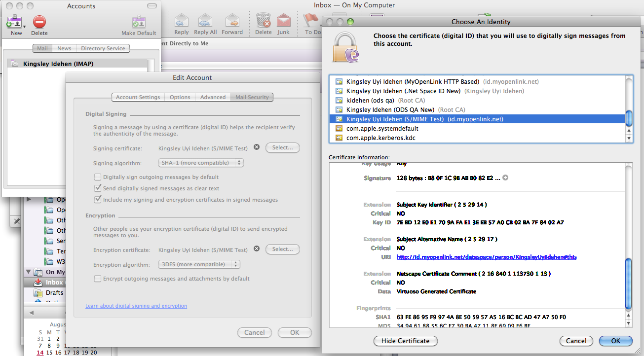The width and height of the screenshot is (644, 356).
Task: Enable encrypt outgoing messages by default
Action: 98,279
